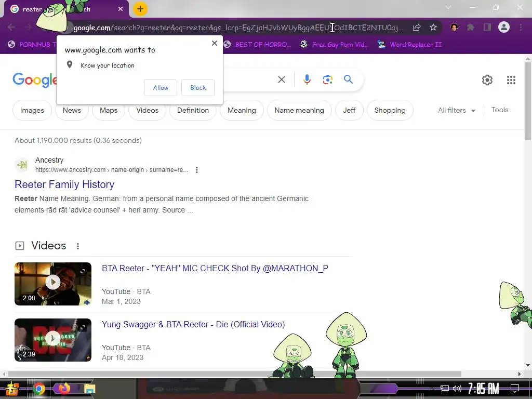
Task: Allow google.com to know your location
Action: [161, 87]
